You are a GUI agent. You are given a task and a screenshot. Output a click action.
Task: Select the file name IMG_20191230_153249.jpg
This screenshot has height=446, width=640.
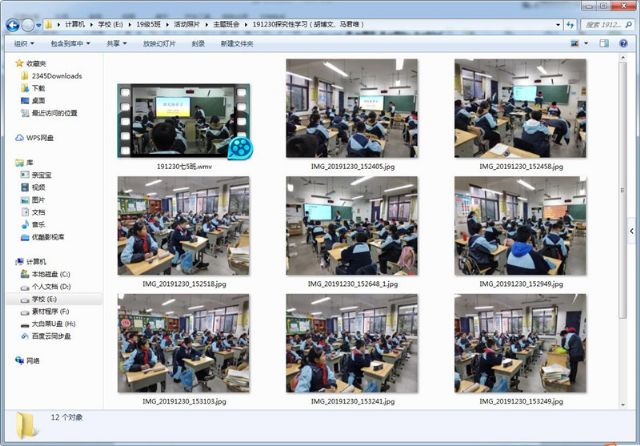[x=521, y=402]
